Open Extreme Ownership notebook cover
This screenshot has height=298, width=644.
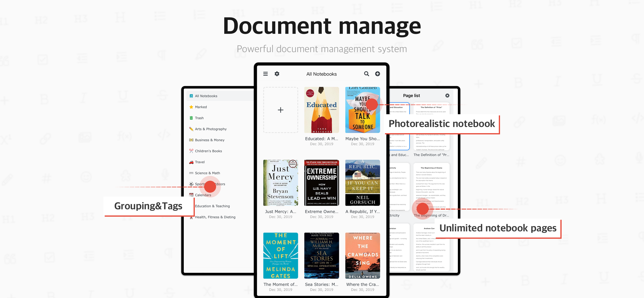click(x=321, y=183)
